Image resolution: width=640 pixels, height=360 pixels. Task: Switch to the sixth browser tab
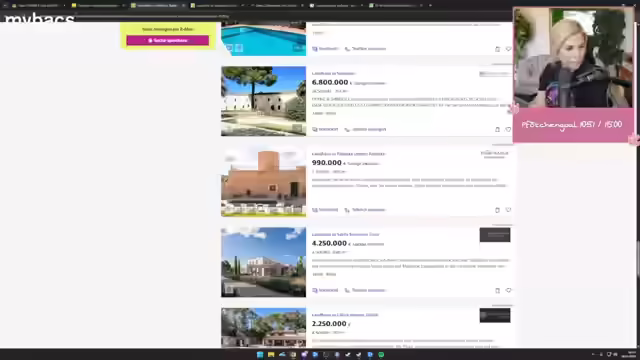[336, 5]
